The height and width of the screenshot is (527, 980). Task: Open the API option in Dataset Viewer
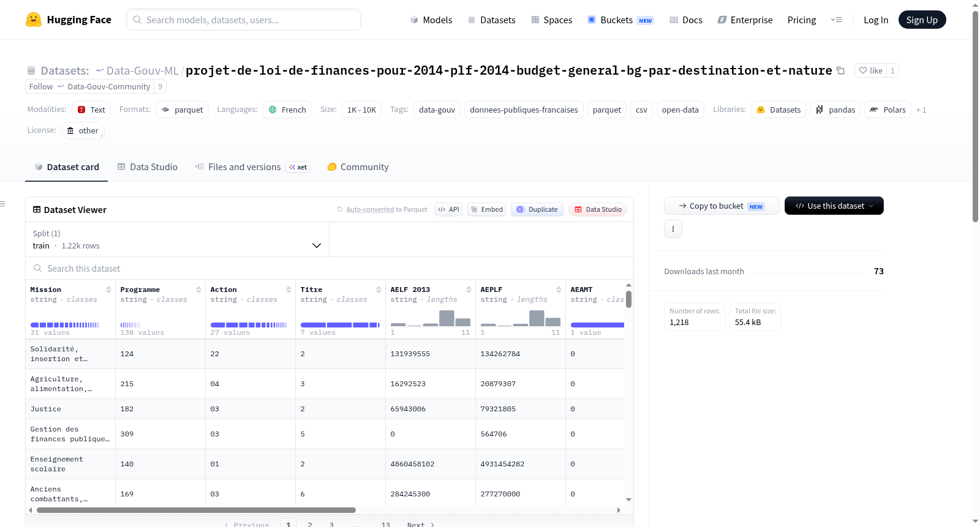[448, 209]
